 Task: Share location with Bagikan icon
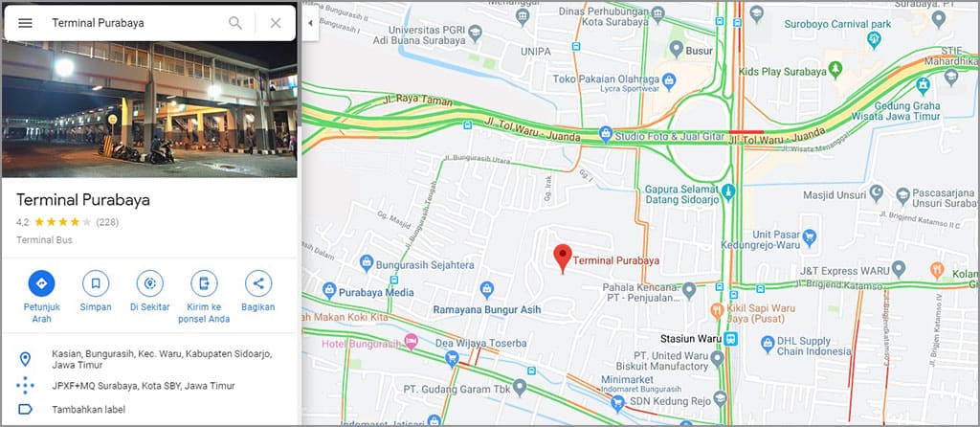pos(258,283)
